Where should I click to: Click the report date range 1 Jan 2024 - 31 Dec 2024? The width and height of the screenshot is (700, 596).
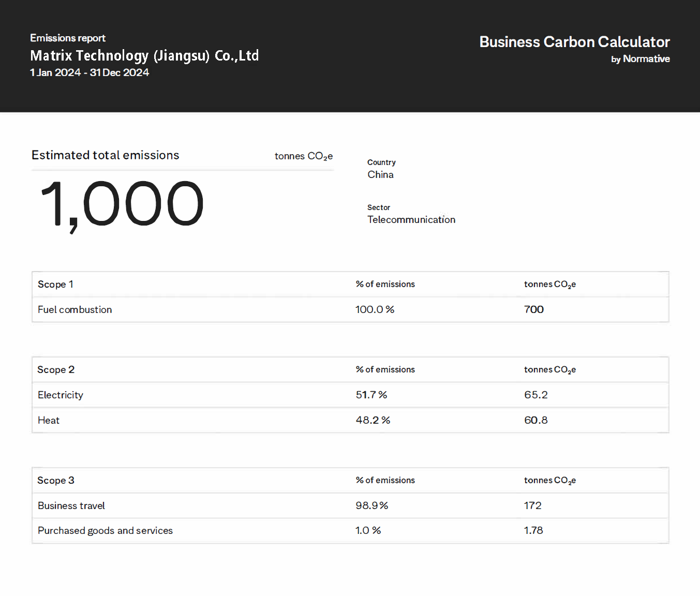coord(90,72)
